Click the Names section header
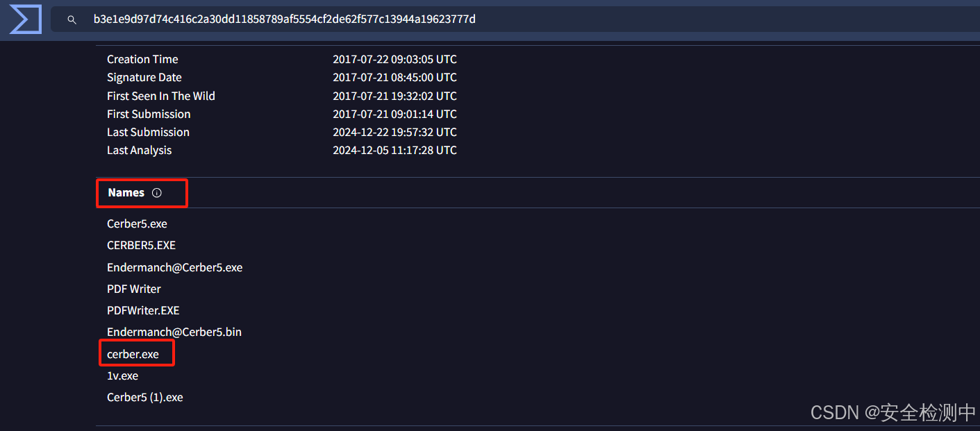 point(126,192)
